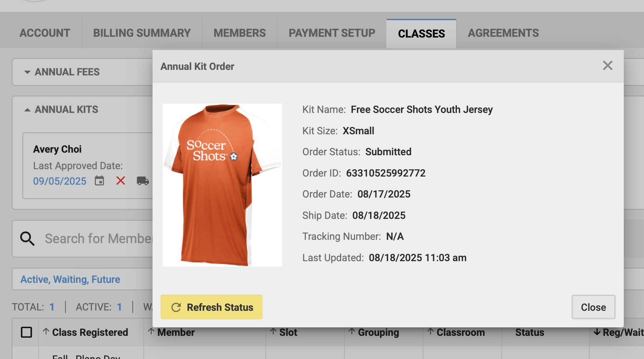Click the calendar icon beside Last Approved Date
Screen dimensions: 644x359
point(99,181)
